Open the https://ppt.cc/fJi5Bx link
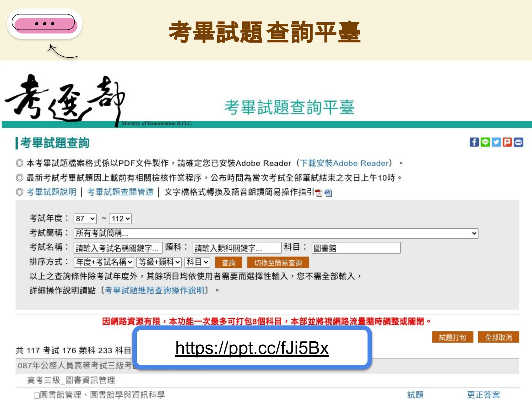Viewport: 532px width, 399px height. (252, 348)
